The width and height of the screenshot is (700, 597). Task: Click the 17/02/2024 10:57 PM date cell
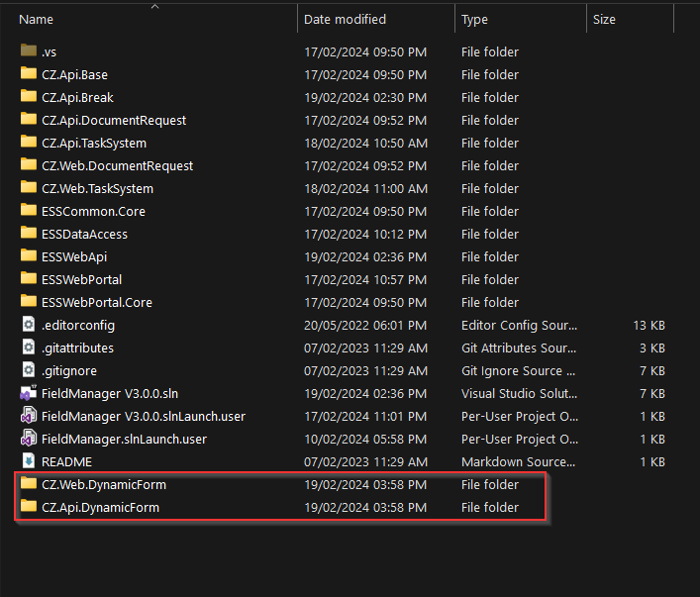(x=365, y=279)
